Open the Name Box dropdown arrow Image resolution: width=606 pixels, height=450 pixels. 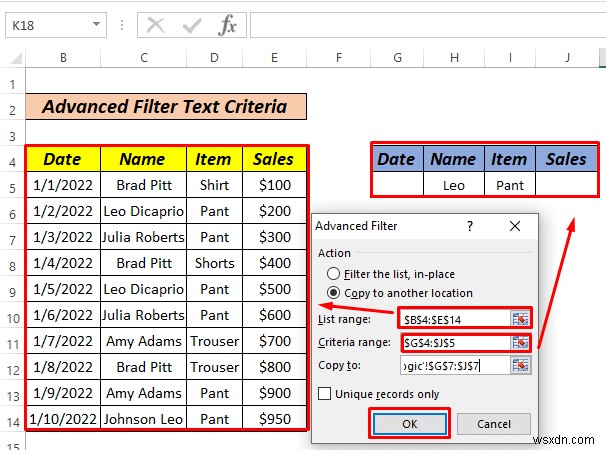96,25
